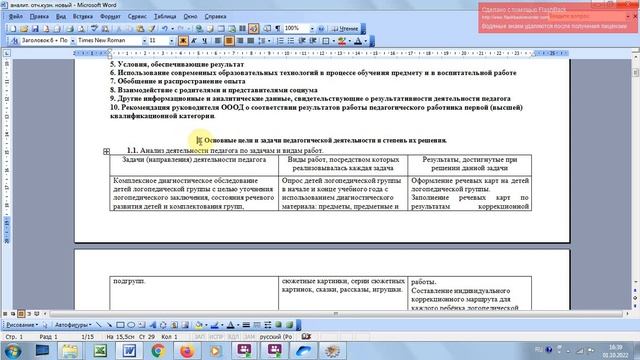Insert WordArt from the Drawing toolbar

[153, 325]
